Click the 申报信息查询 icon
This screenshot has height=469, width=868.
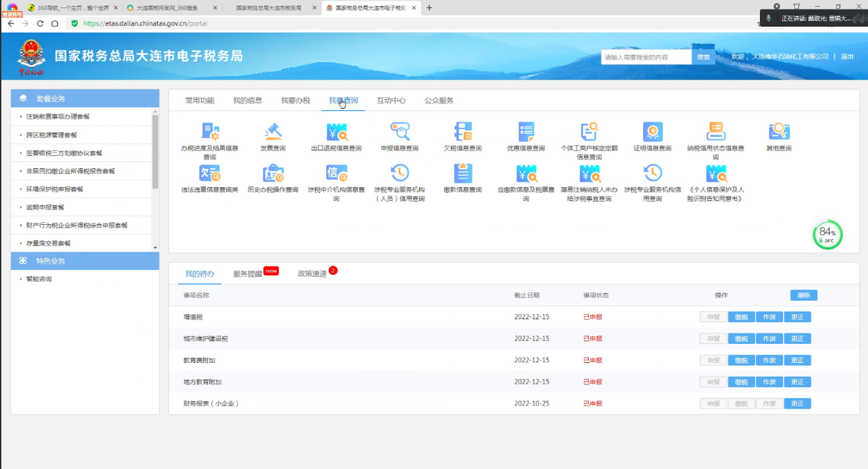coord(399,132)
